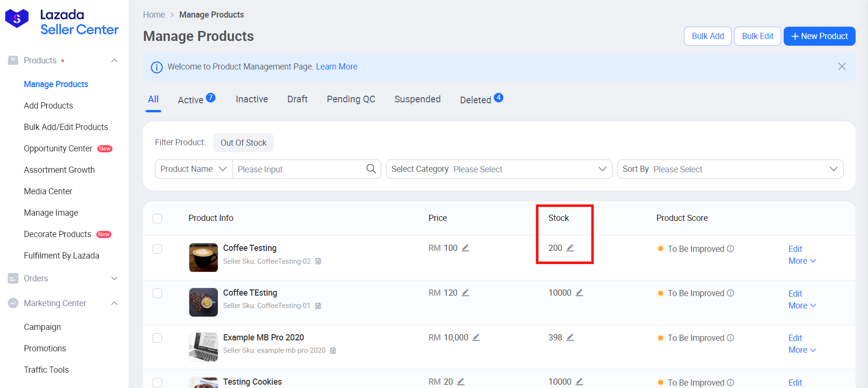Open Opportunity Center in sidebar
The image size is (868, 388).
click(x=58, y=149)
